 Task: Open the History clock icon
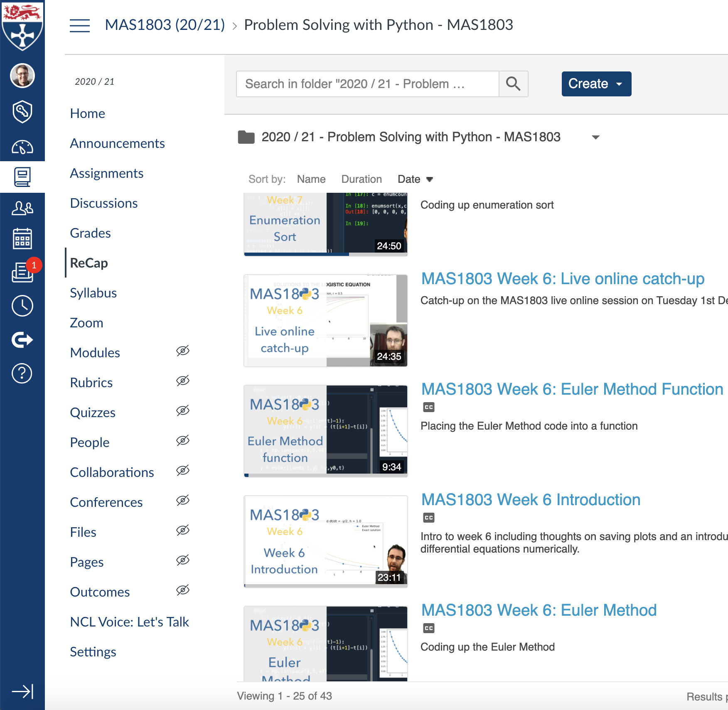[22, 306]
